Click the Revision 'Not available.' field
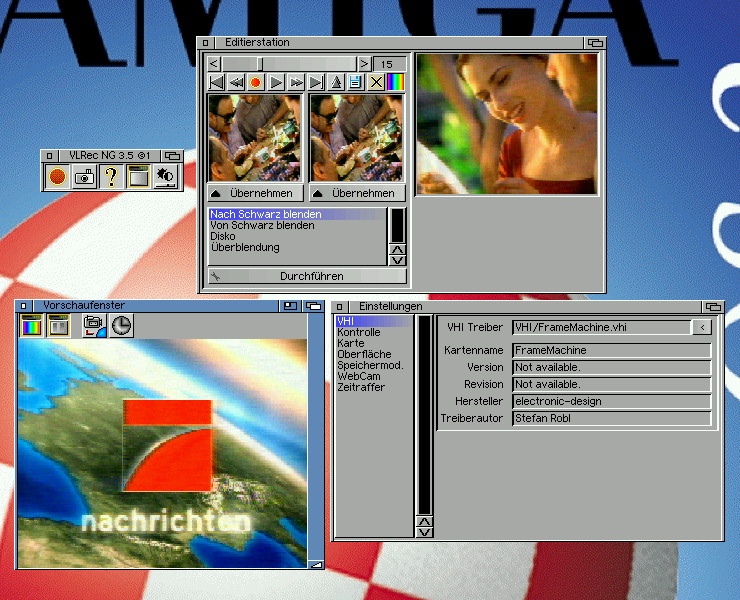This screenshot has height=600, width=740. pos(612,384)
